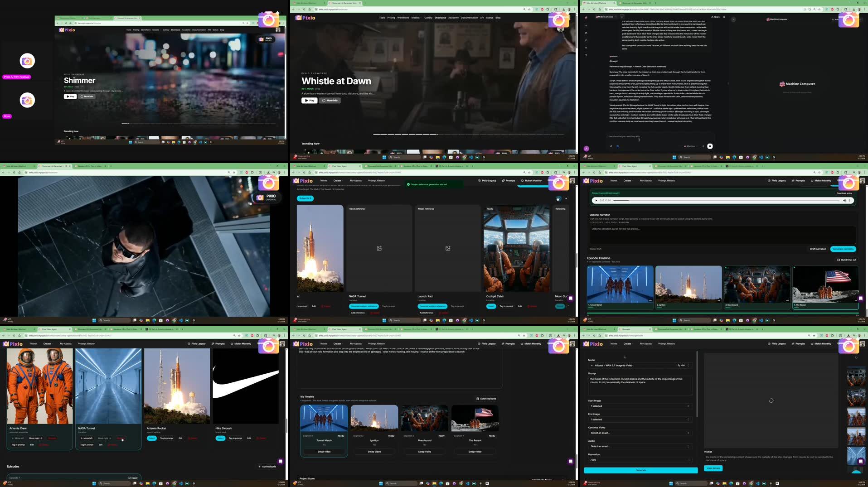Click the Generate button
The image size is (868, 487).
pos(640,470)
